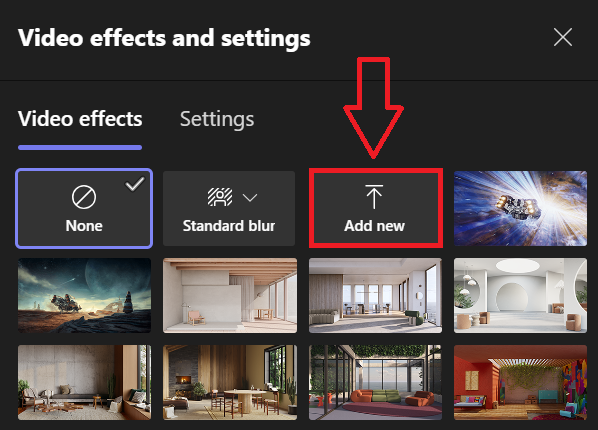Select the alien desert planet background

pyautogui.click(x=84, y=295)
